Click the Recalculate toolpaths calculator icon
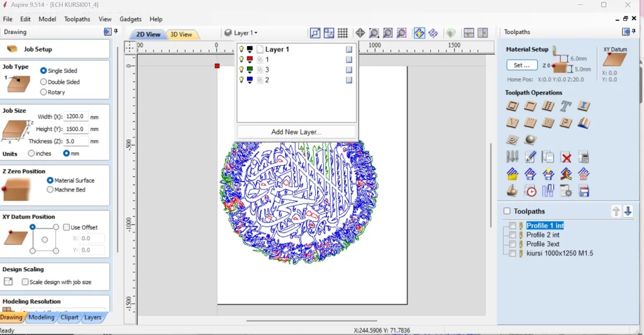644x335 pixels. 584,157
